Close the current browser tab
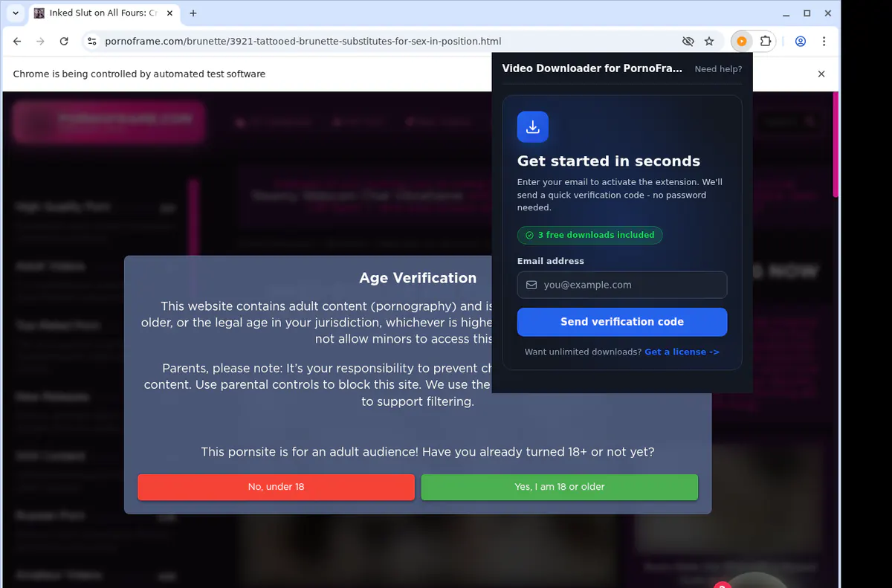The width and height of the screenshot is (892, 588). tap(170, 13)
